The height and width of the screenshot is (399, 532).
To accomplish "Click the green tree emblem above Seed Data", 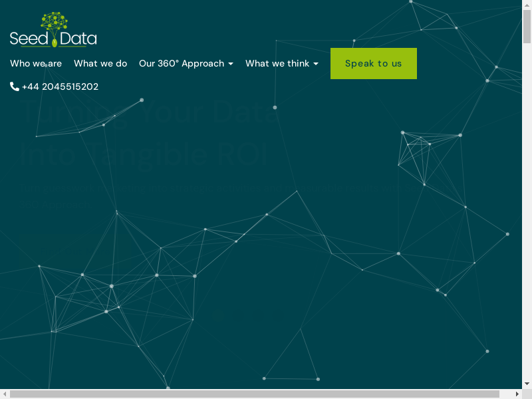I will coord(55,24).
